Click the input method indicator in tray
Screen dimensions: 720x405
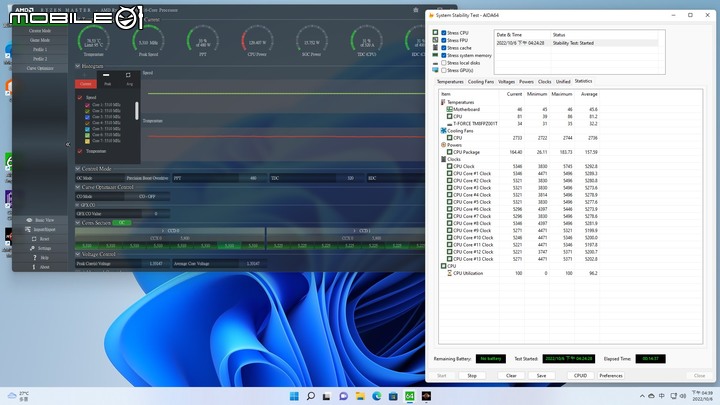tap(662, 396)
